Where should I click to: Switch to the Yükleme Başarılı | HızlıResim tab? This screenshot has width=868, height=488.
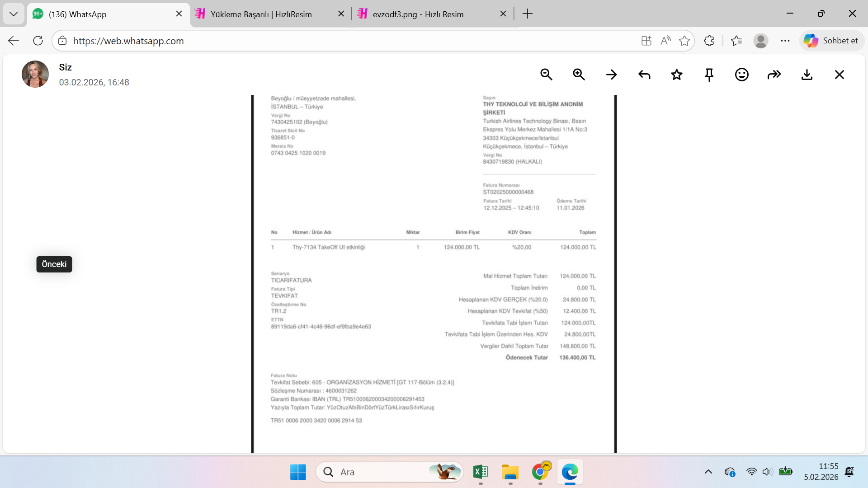[270, 14]
